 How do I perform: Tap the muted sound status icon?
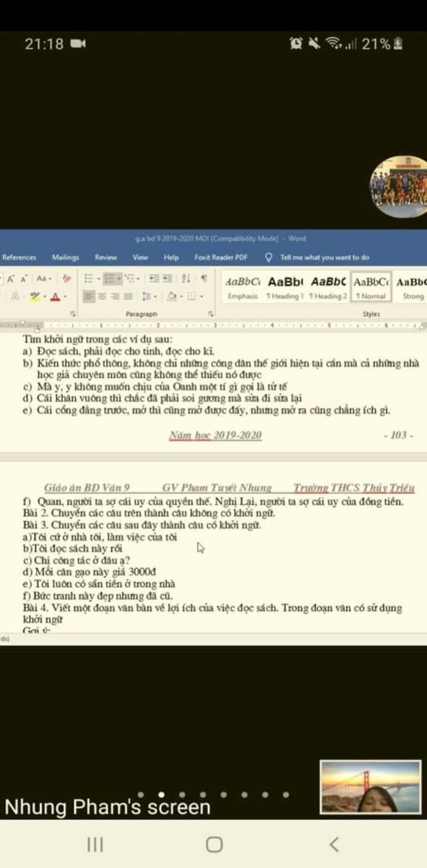pos(314,43)
